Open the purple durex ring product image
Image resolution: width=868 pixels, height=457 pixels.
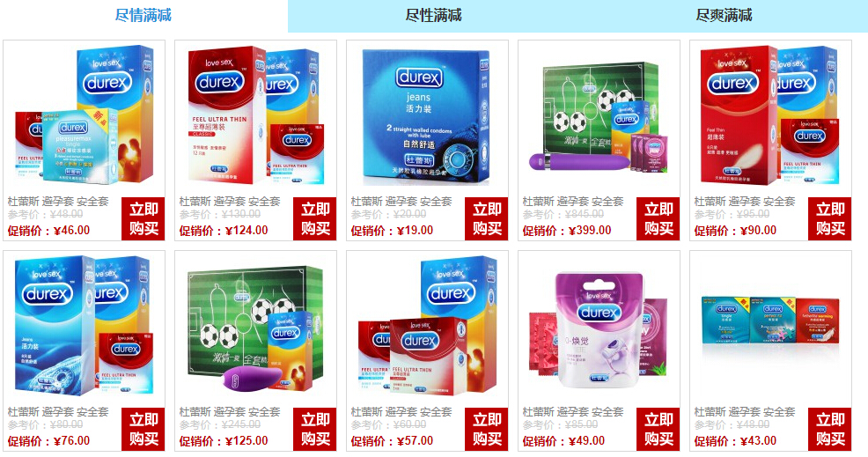click(599, 329)
